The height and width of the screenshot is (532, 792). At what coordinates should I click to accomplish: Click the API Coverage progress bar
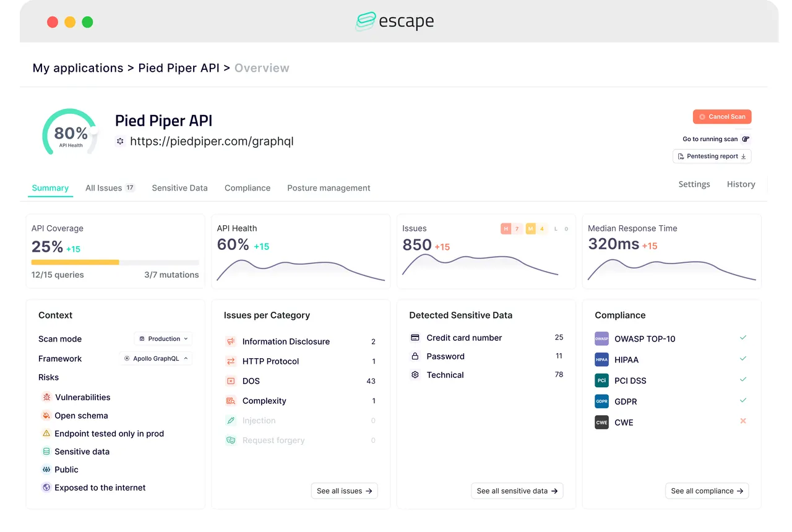tap(115, 262)
